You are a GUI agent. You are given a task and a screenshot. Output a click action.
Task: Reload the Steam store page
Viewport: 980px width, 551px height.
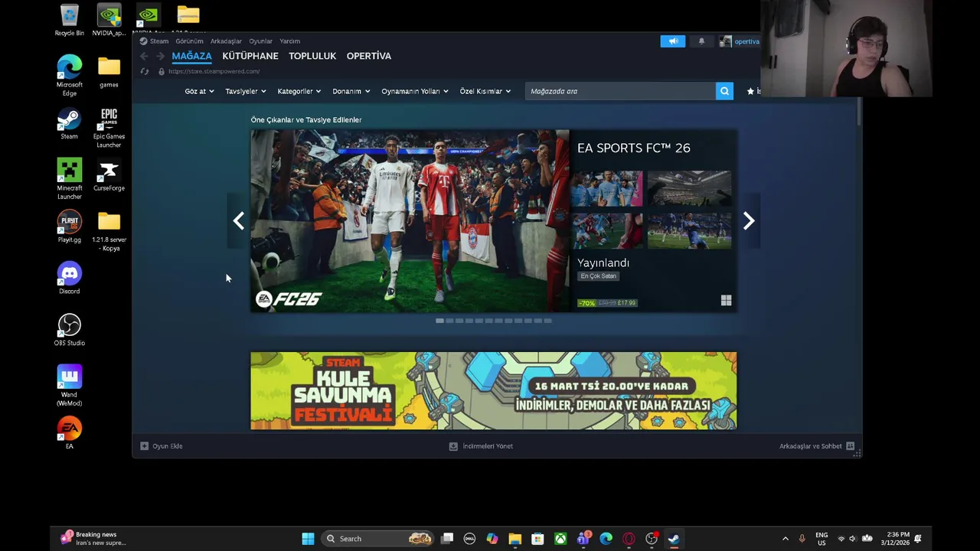click(144, 71)
